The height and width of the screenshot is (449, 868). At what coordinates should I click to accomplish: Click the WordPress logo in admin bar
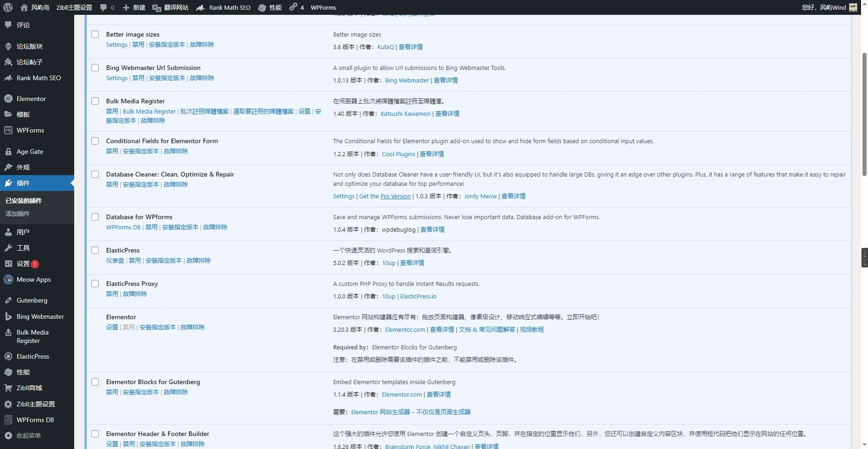coord(8,7)
